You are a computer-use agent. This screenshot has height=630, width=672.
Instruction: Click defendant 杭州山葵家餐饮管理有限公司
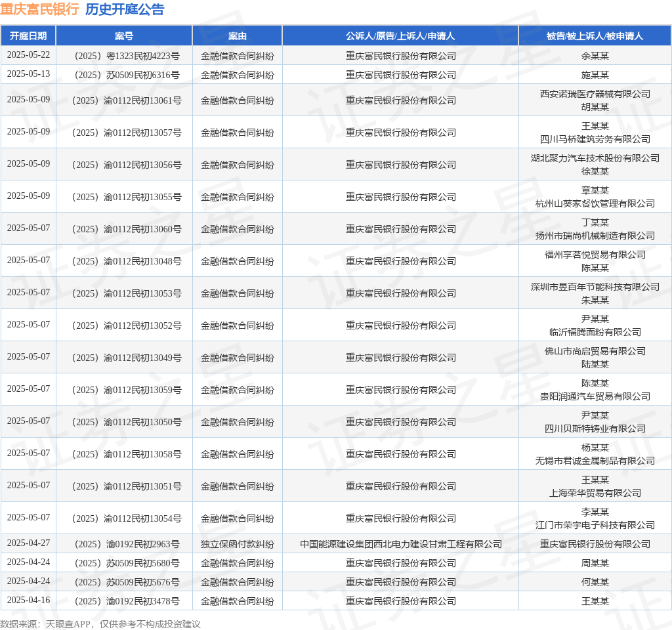(595, 203)
